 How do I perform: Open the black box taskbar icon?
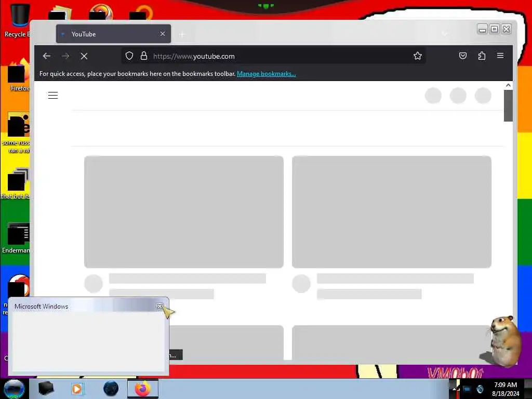tap(46, 389)
